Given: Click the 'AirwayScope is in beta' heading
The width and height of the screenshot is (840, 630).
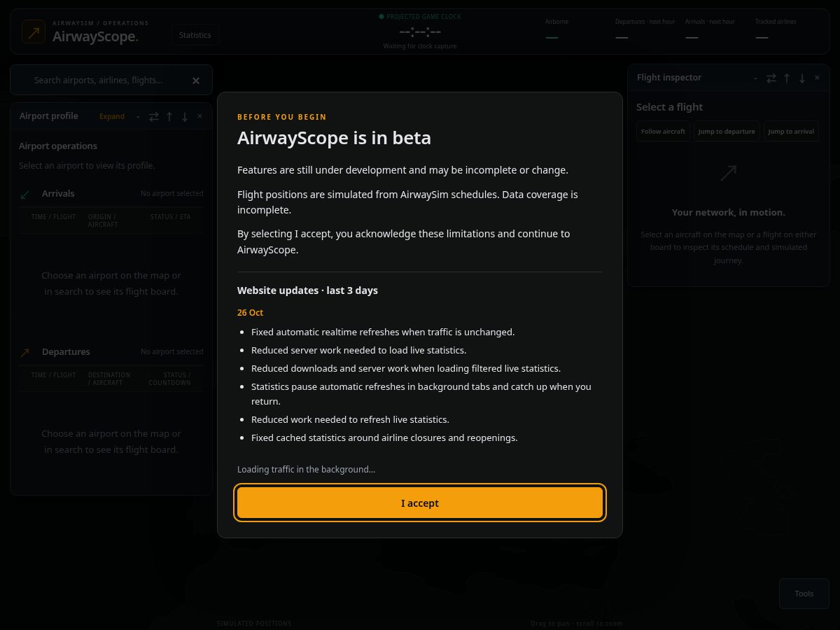Looking at the screenshot, I should point(334,138).
